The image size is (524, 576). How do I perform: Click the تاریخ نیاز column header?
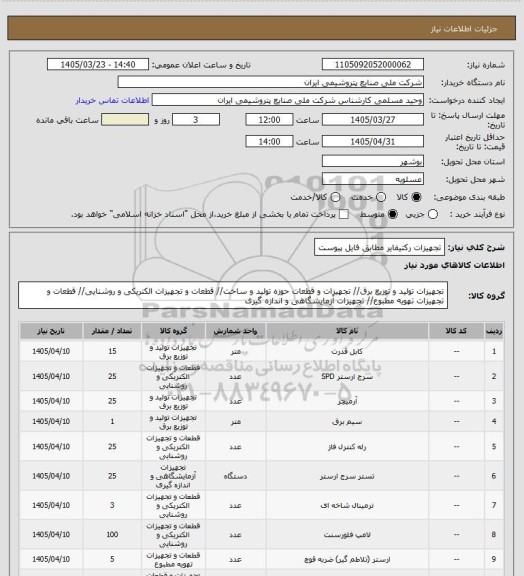click(x=51, y=331)
